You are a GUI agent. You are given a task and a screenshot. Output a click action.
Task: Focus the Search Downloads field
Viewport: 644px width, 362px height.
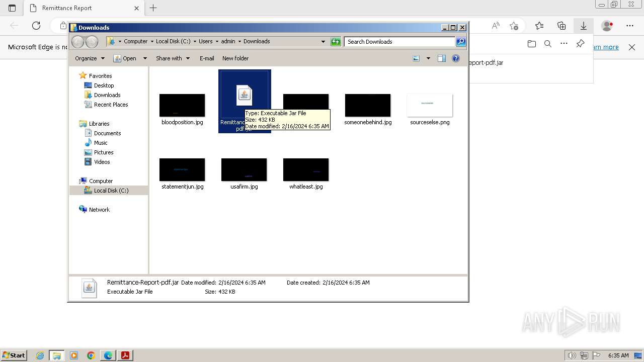click(x=400, y=42)
